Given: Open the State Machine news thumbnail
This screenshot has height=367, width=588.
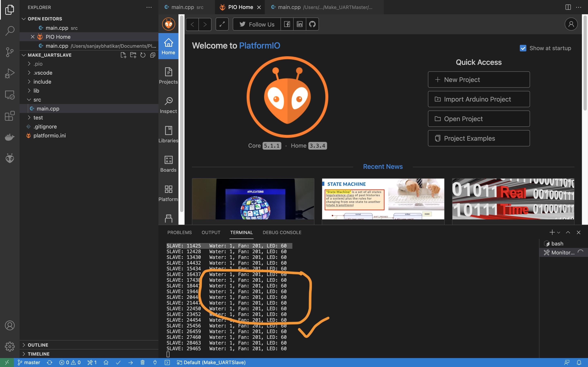Looking at the screenshot, I should coord(383,199).
